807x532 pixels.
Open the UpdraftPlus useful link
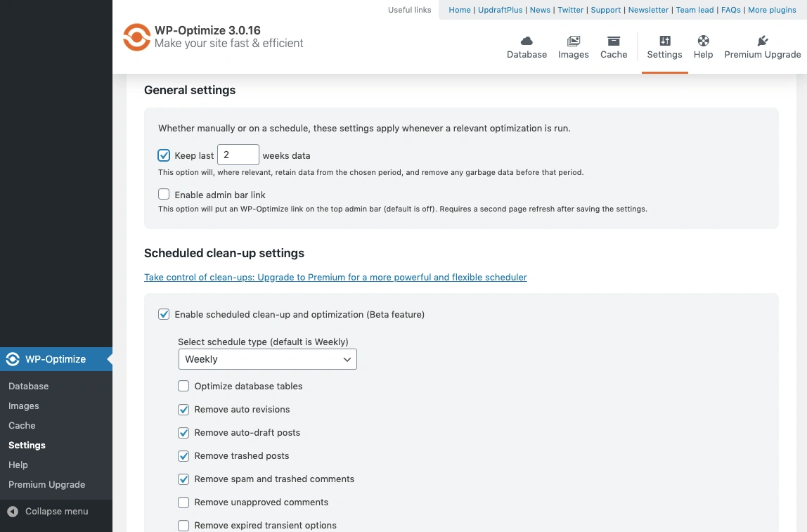[x=500, y=10]
